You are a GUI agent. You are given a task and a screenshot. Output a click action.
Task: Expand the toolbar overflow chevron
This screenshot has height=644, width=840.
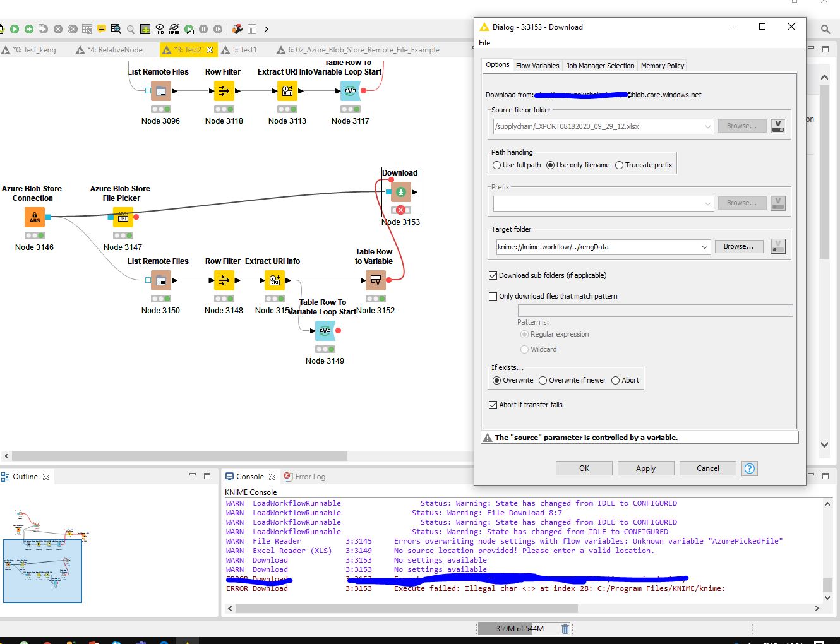click(x=267, y=29)
